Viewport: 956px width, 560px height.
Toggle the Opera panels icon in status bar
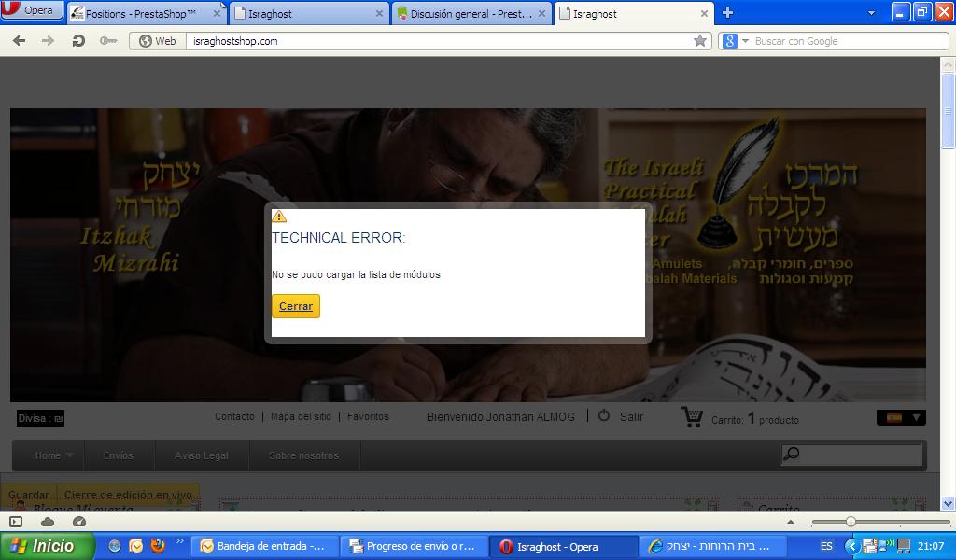pyautogui.click(x=16, y=522)
